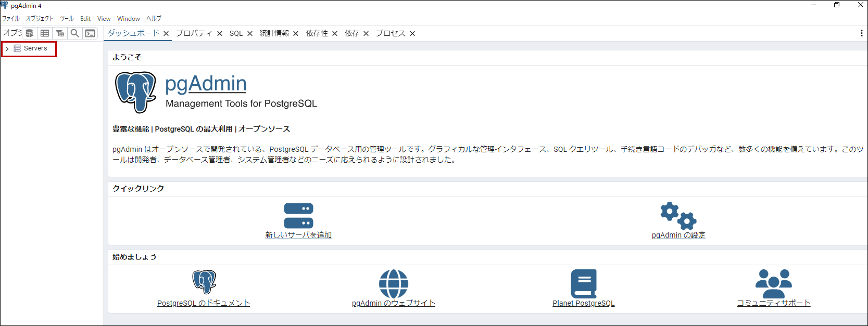Click the ようこそ section header
This screenshot has height=326, width=868.
[x=127, y=57]
